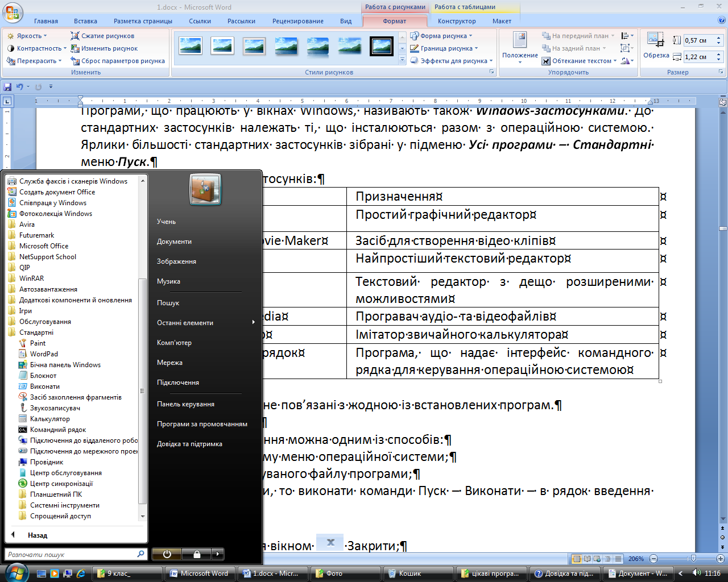Viewport: 728px width, 582px height.
Task: Open the Яркость dropdown
Action: pos(27,36)
